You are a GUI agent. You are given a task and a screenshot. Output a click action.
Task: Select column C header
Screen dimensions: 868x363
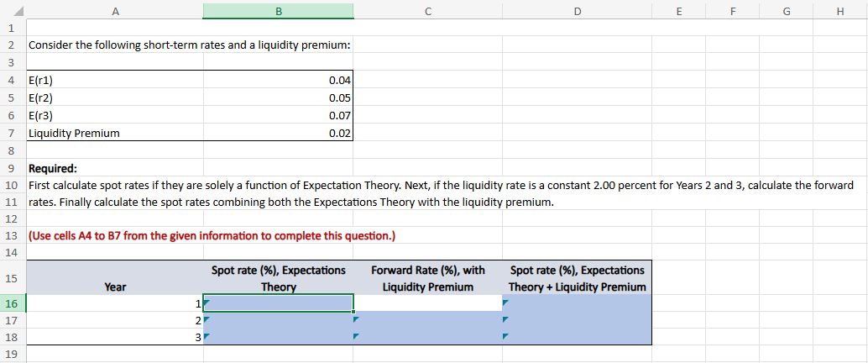pyautogui.click(x=427, y=10)
